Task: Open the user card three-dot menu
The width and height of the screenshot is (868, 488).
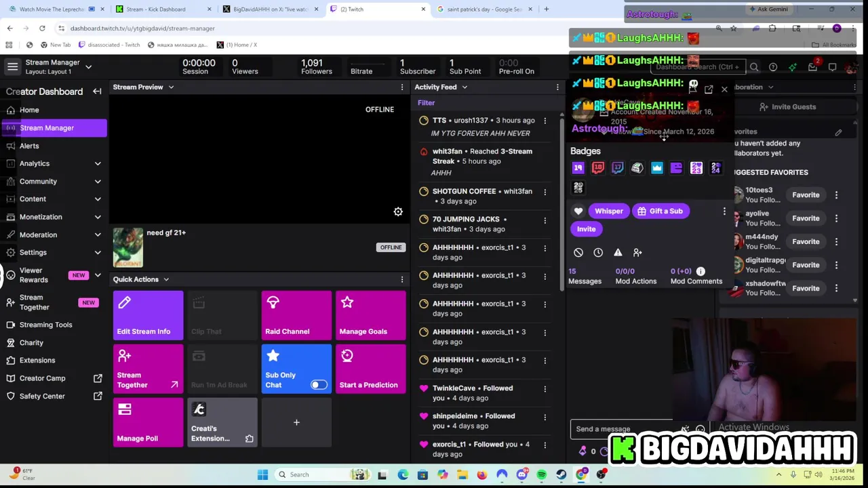Action: pyautogui.click(x=724, y=211)
